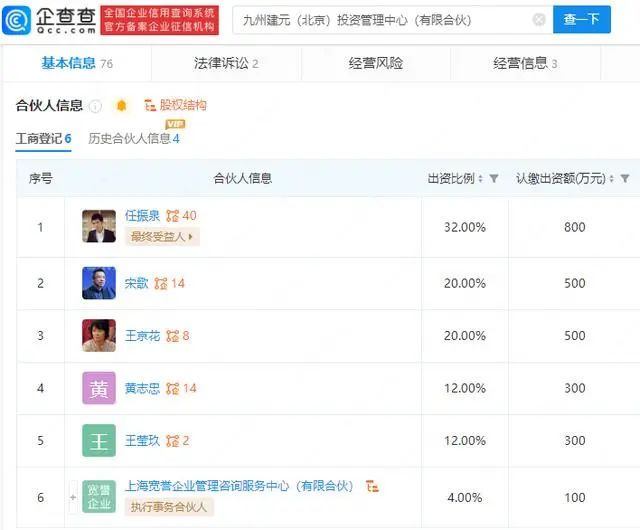This screenshot has height=530, width=640.
Task: Switch to the 法律诉讼 tab
Action: click(226, 64)
